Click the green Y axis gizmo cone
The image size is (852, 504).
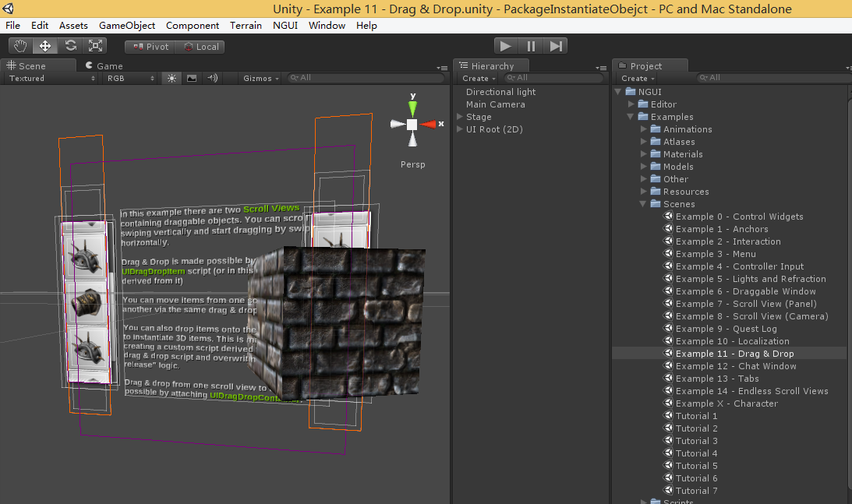[x=412, y=107]
